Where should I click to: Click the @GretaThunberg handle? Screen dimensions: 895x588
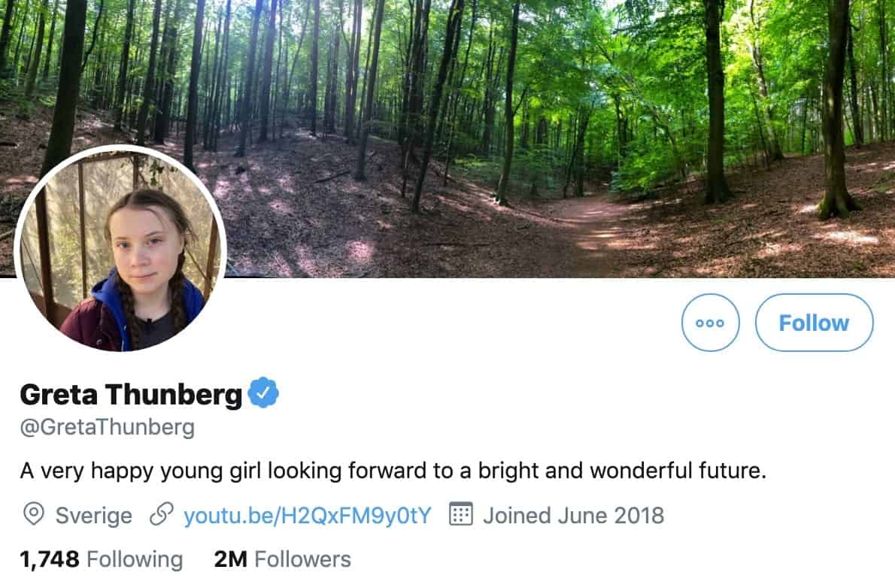pyautogui.click(x=107, y=428)
